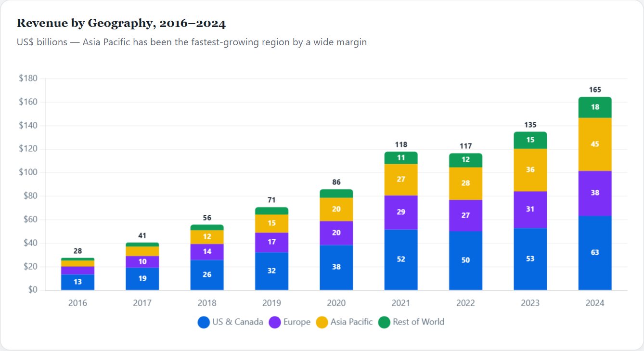The image size is (644, 351).
Task: Click the 2018 Asia Pacific segment showing 12
Action: (x=207, y=237)
